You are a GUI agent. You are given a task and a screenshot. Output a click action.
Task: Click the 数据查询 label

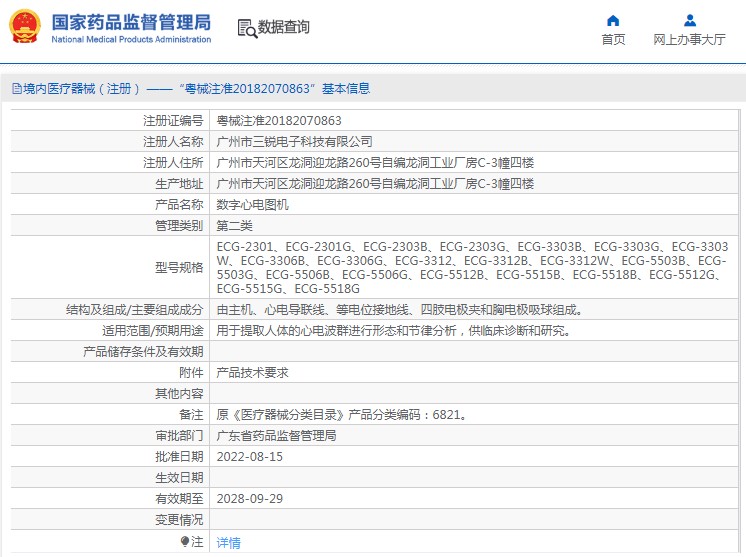tap(284, 27)
